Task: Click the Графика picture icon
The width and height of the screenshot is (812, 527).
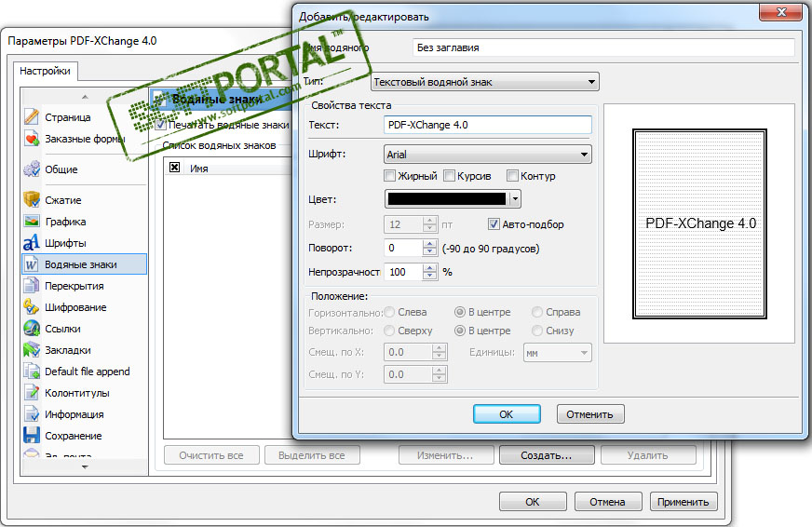Action: pyautogui.click(x=32, y=222)
